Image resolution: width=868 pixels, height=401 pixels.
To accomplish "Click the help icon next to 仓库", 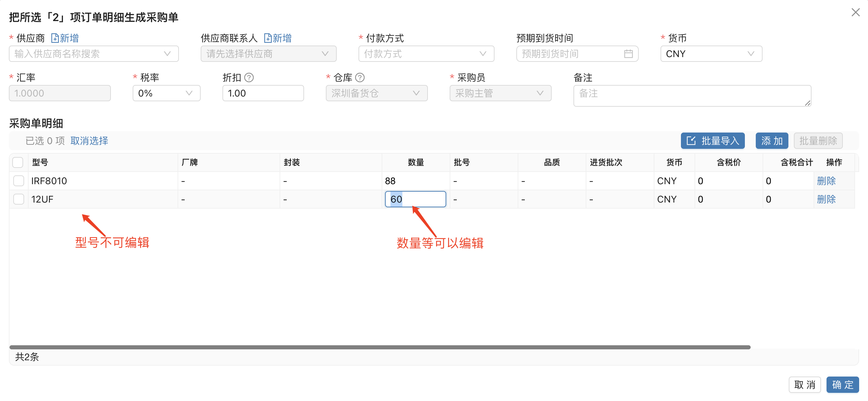I will coord(360,77).
